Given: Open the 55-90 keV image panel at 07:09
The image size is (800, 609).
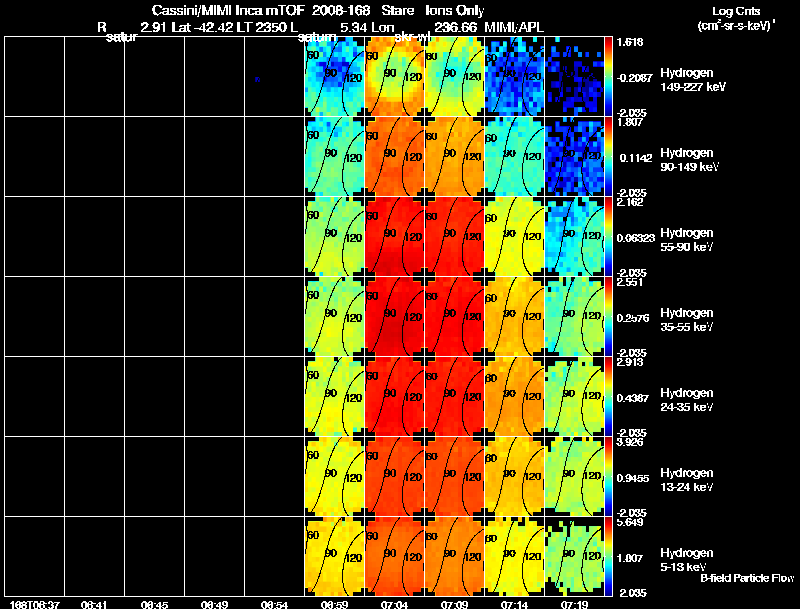Looking at the screenshot, I should (x=455, y=237).
